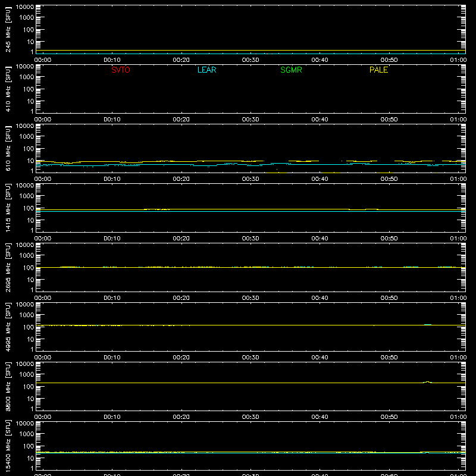Click the yellow PALE trace in 245 MHz panel

tap(250, 51)
